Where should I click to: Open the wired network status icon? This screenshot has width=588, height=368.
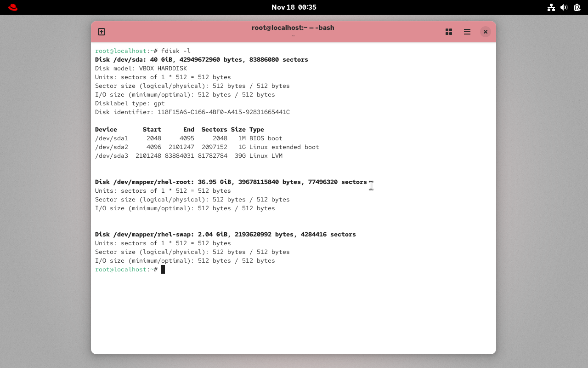click(x=551, y=7)
